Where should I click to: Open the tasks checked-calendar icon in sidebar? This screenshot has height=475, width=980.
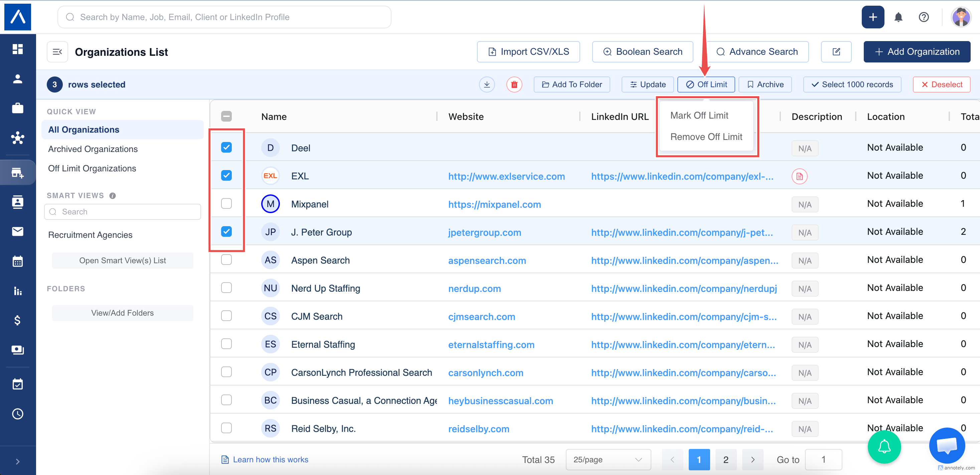17,384
